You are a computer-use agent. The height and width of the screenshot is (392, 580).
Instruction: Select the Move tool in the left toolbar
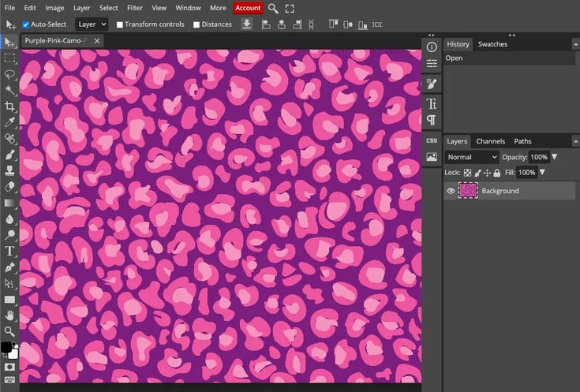tap(9, 42)
